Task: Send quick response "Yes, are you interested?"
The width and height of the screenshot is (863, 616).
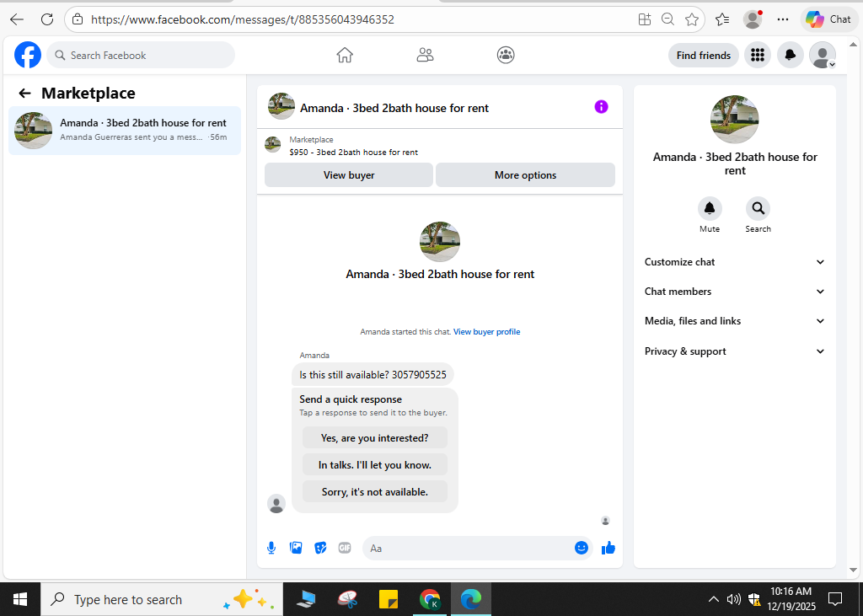Action: (x=375, y=438)
